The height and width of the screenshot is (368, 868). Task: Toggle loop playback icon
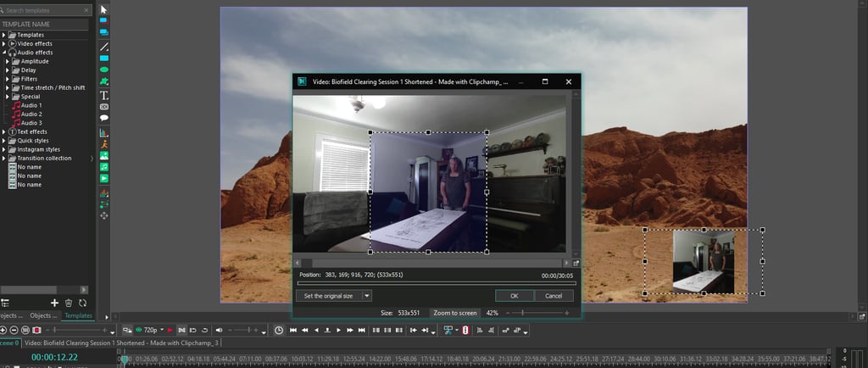pos(204,330)
